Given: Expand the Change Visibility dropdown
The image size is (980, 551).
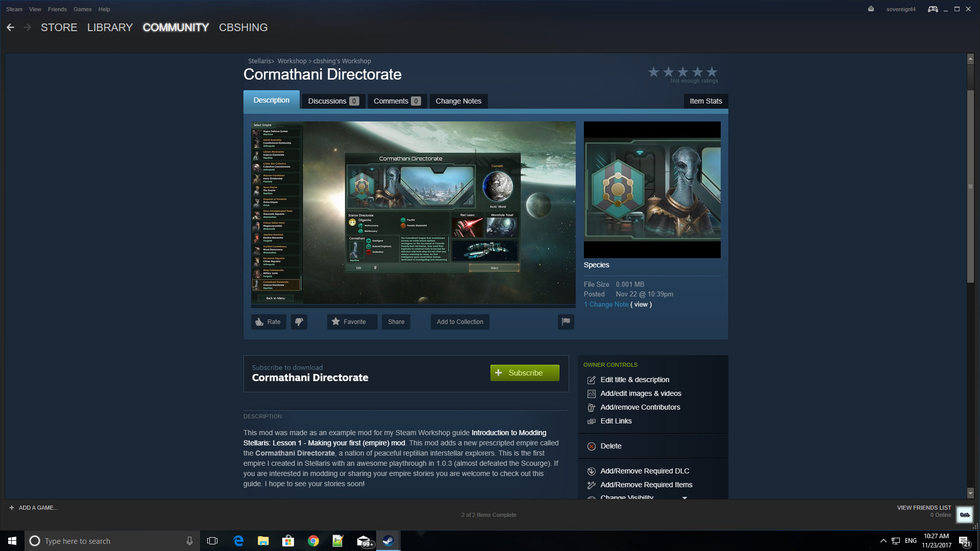Looking at the screenshot, I should pos(684,497).
